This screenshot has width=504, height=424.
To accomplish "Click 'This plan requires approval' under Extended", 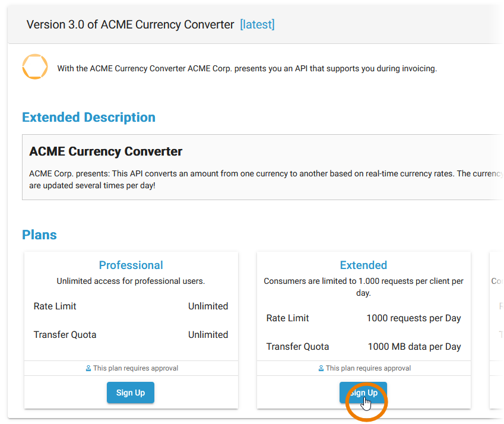I will pyautogui.click(x=369, y=368).
